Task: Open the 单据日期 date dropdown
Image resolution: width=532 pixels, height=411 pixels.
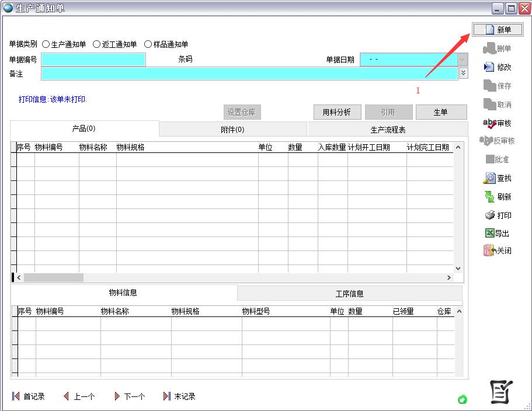Action: (x=463, y=60)
